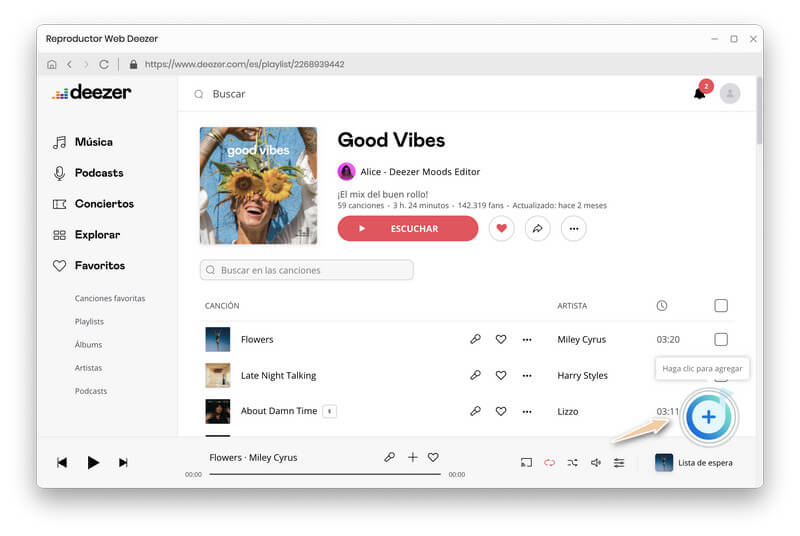Screen dimensions: 800x536
Task: Click the blue add plus button
Action: 709,417
